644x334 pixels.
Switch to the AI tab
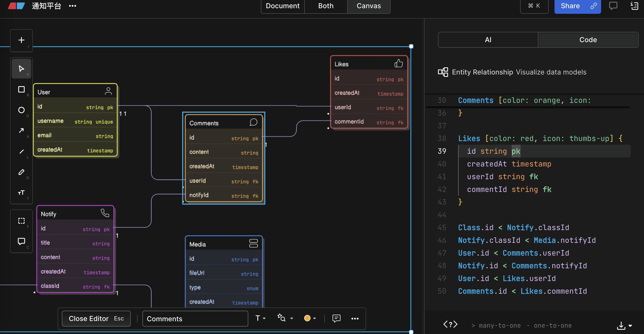(488, 40)
